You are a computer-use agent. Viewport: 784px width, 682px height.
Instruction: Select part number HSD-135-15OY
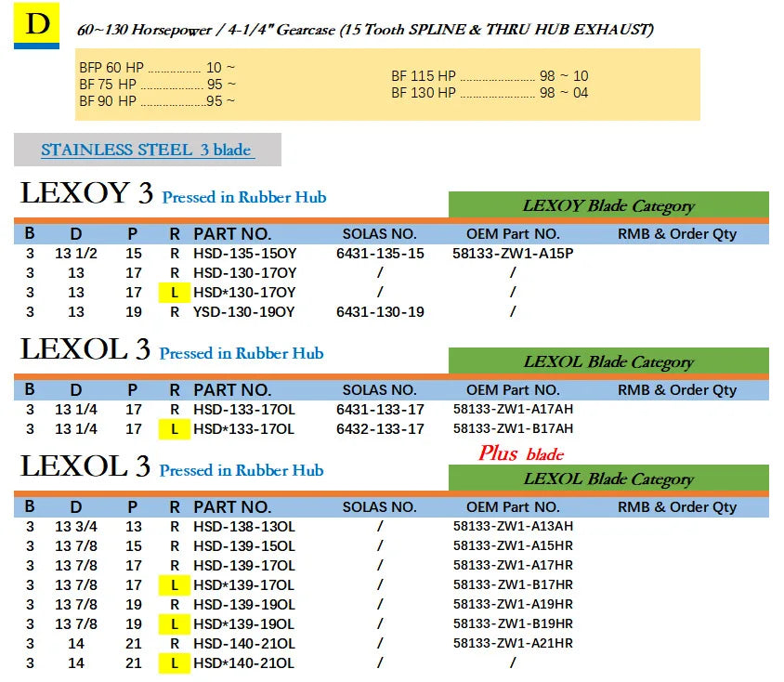(245, 254)
